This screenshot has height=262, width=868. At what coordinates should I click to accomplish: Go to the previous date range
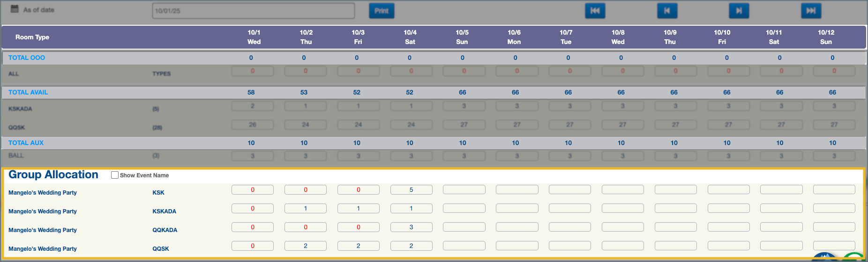(667, 11)
